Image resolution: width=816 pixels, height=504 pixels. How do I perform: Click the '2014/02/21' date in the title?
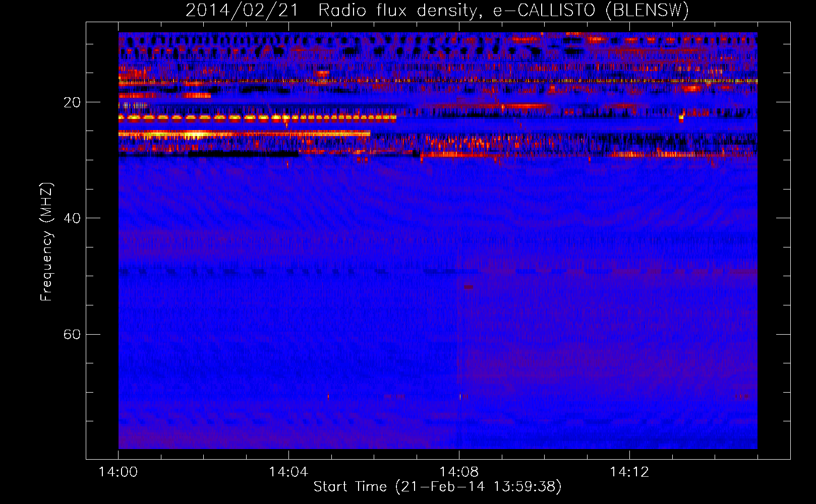point(242,10)
